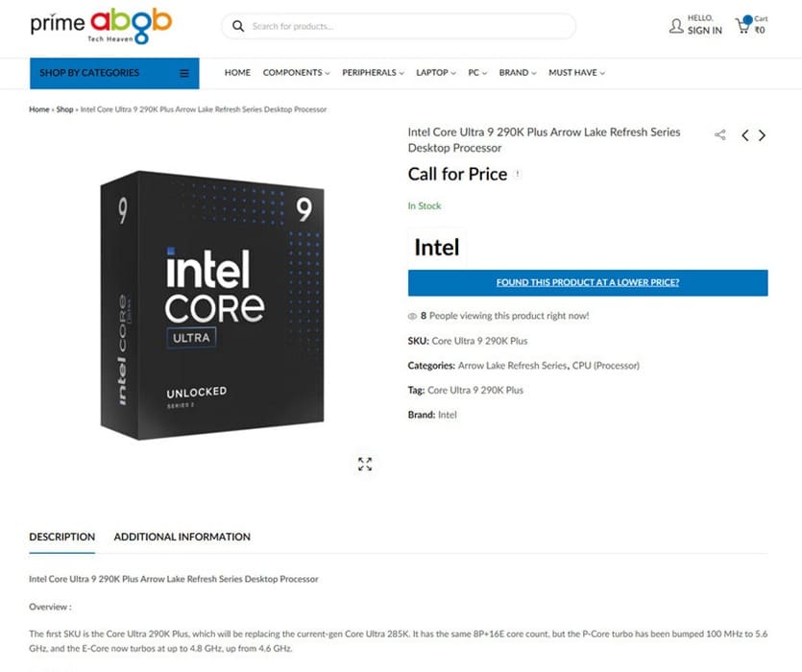Click the Shop breadcrumb link
The height and width of the screenshot is (672, 802).
(63, 109)
